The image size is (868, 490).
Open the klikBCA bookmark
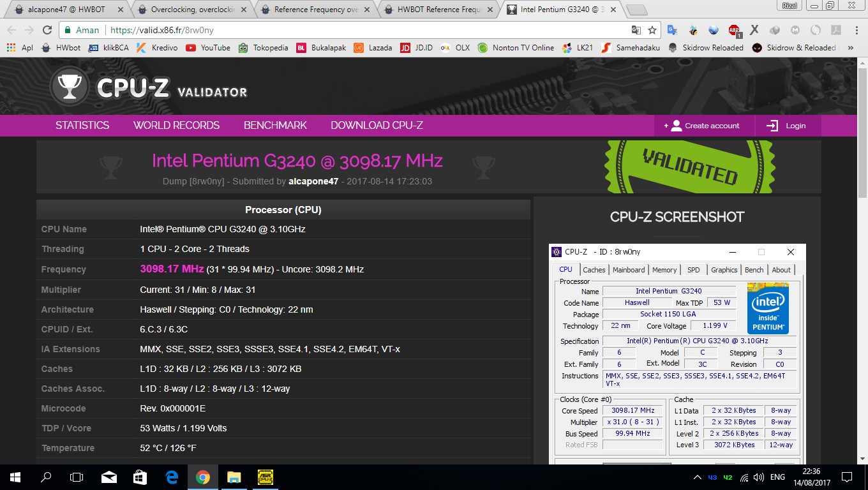[108, 48]
